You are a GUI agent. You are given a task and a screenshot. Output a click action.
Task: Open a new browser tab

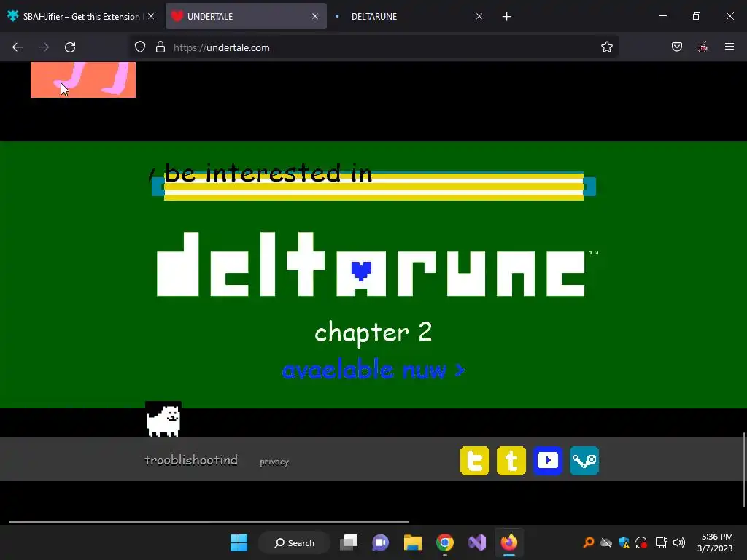pos(506,17)
